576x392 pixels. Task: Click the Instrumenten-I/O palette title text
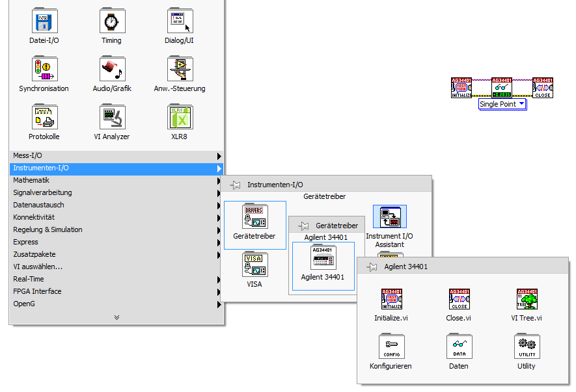pos(275,185)
